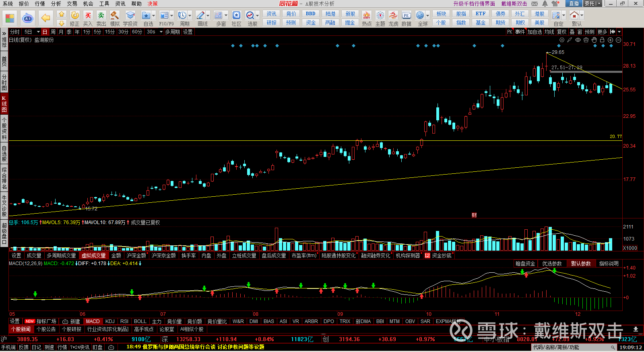This screenshot has width=644, height=352.
Task: Click the yellow back arrow icon
Action: (x=46, y=18)
